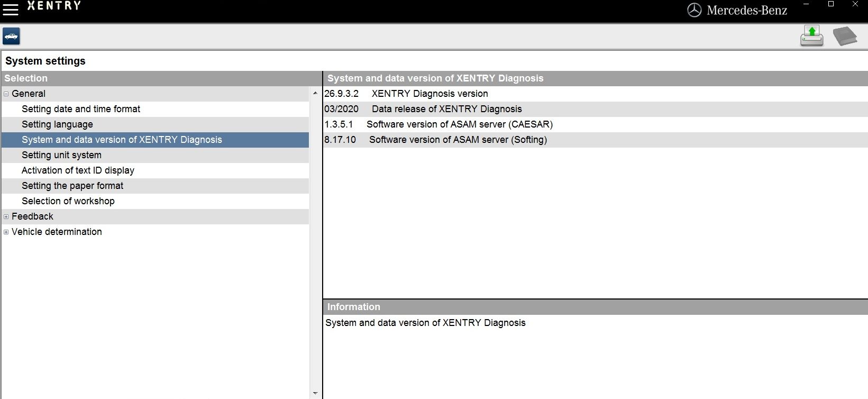Click the ASAM server (CAESAR) version row
Viewport: 868px width, 399px height.
point(459,124)
